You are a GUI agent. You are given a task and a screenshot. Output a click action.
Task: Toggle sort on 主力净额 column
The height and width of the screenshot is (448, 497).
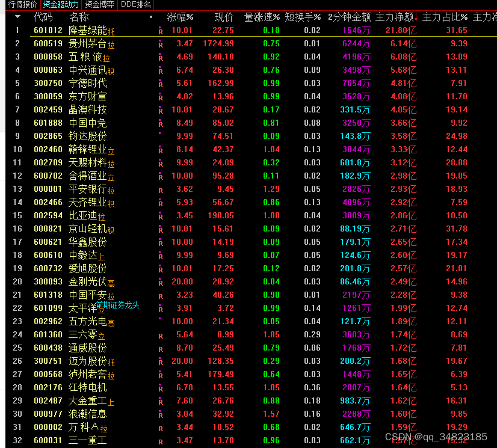[x=396, y=17]
